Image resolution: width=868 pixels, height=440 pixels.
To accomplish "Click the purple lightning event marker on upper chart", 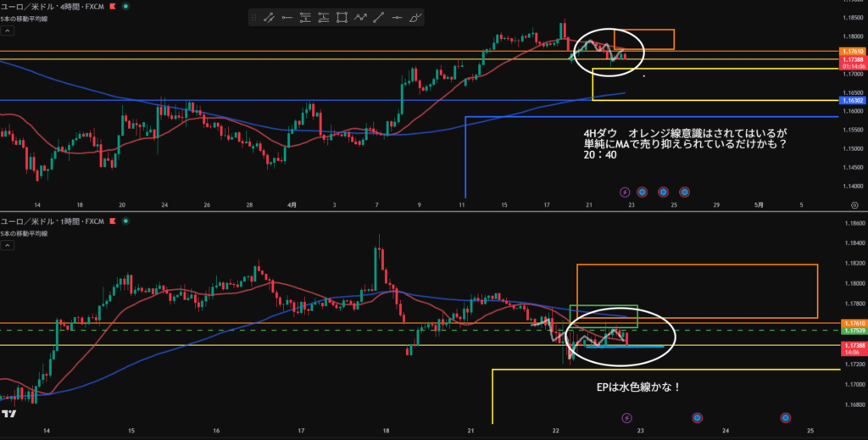I will (x=625, y=192).
